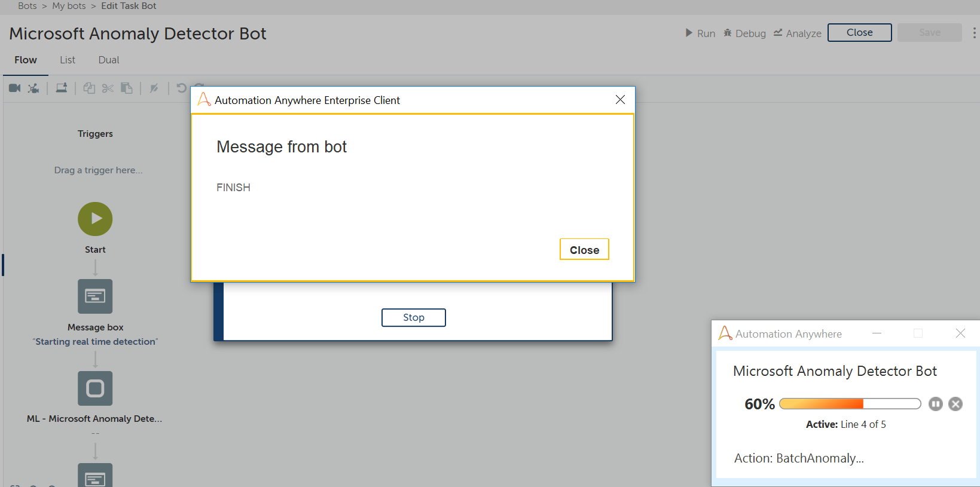980x487 pixels.
Task: Click the copy icon in toolbar
Action: [x=89, y=88]
